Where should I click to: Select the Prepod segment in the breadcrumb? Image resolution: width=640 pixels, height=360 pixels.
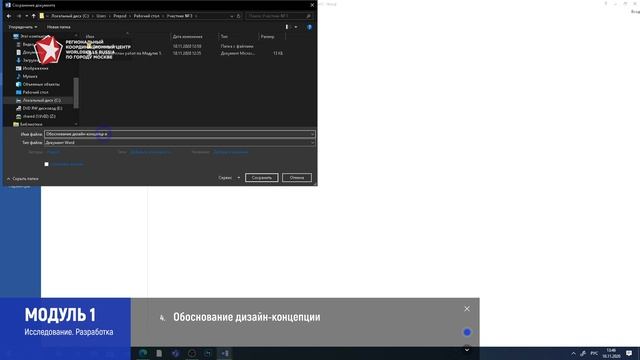coord(120,16)
